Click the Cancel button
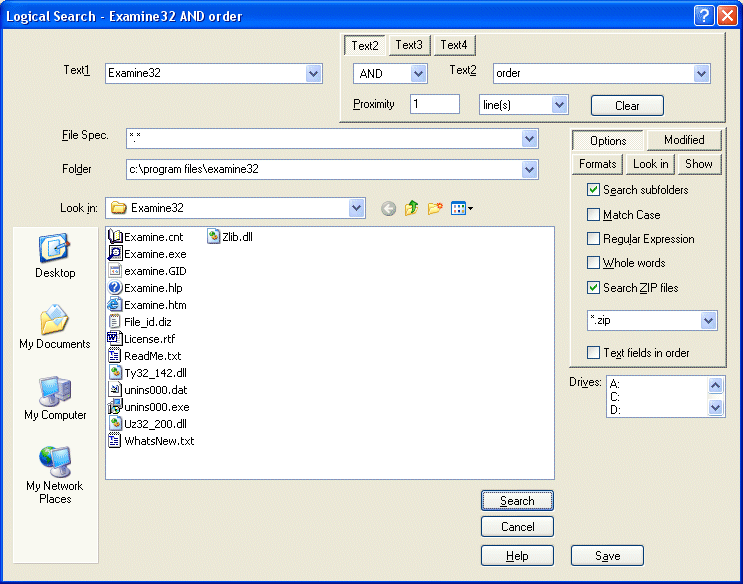 pos(517,527)
